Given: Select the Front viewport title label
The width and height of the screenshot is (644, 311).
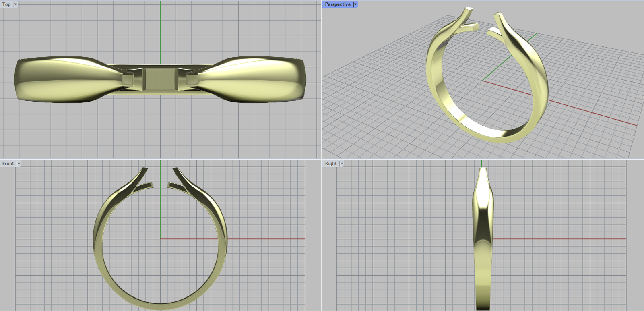Looking at the screenshot, I should pos(8,164).
